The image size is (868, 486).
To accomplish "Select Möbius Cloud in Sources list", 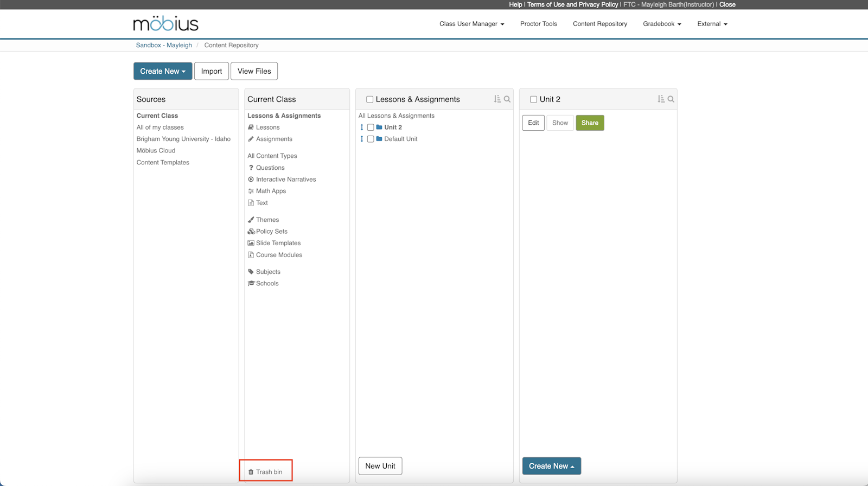I will pos(156,151).
